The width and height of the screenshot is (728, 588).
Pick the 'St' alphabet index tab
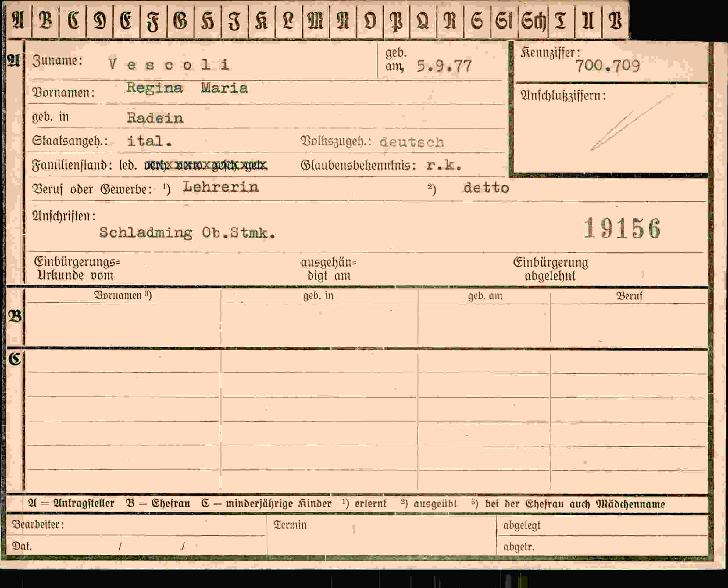[504, 20]
